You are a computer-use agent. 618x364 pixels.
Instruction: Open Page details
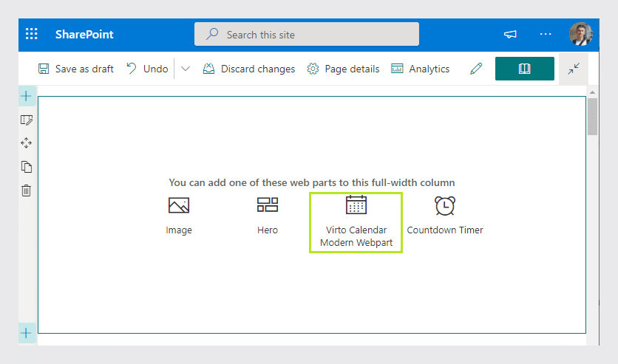point(343,69)
